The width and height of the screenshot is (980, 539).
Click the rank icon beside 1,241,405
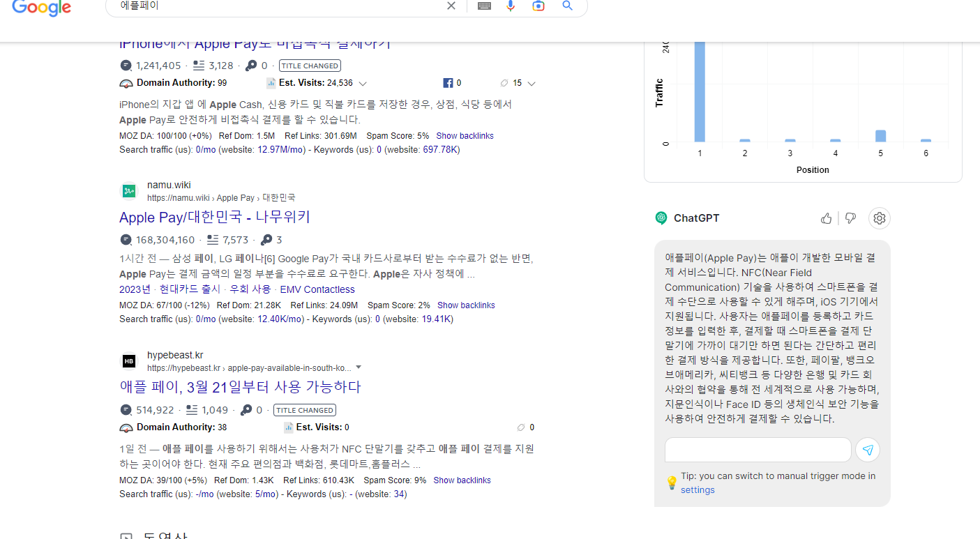pyautogui.click(x=126, y=66)
